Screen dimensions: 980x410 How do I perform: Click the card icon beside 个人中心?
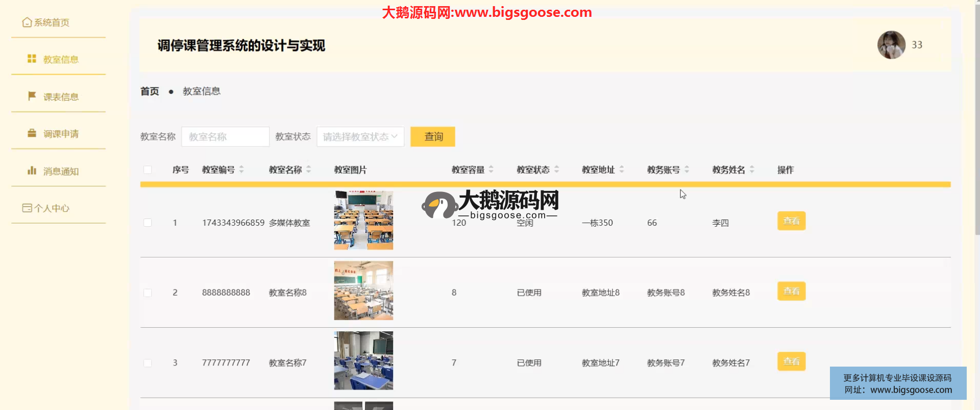click(x=27, y=208)
